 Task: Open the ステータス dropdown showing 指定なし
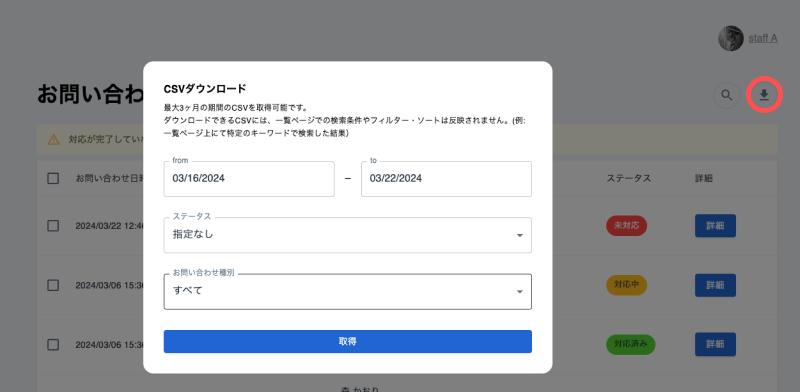pyautogui.click(x=347, y=235)
